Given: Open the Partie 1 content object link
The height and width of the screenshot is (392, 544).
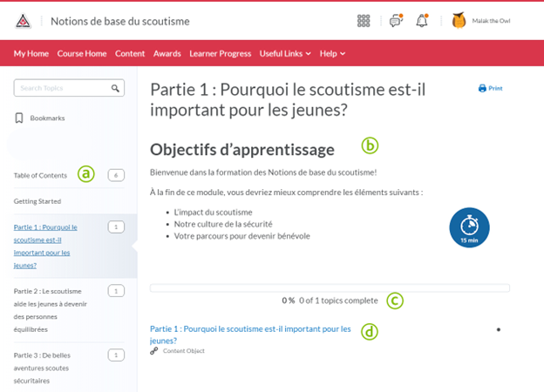Looking at the screenshot, I should 250,335.
